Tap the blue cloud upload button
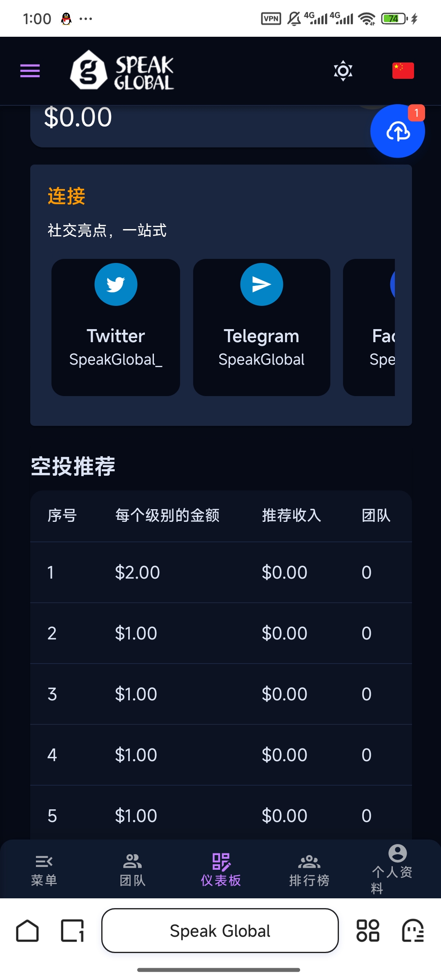The width and height of the screenshot is (441, 980). point(397,131)
